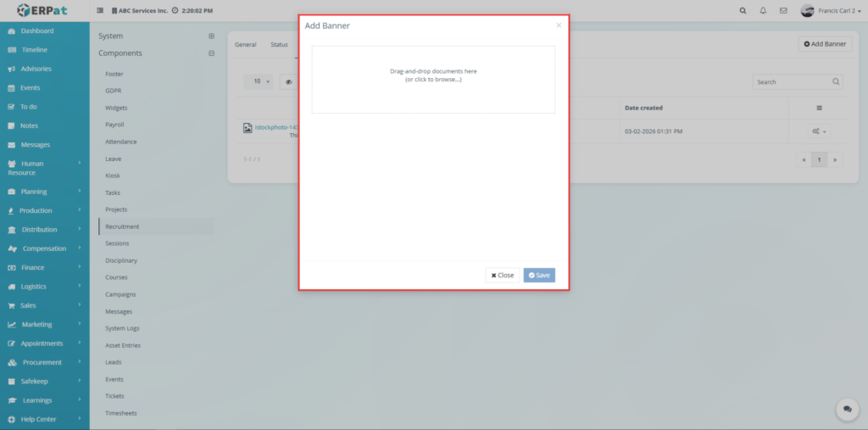Expand the Learnings menu

(x=44, y=400)
